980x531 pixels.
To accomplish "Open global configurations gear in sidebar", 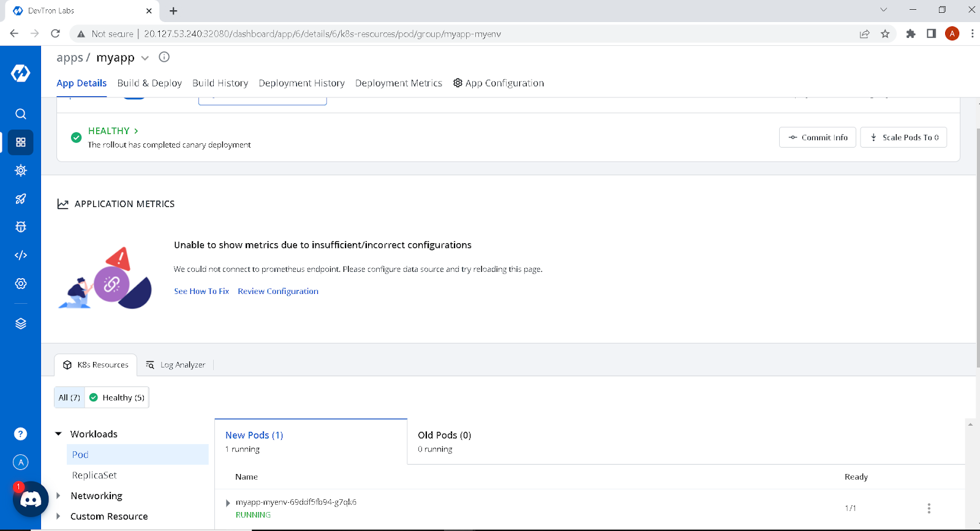I will 21,284.
